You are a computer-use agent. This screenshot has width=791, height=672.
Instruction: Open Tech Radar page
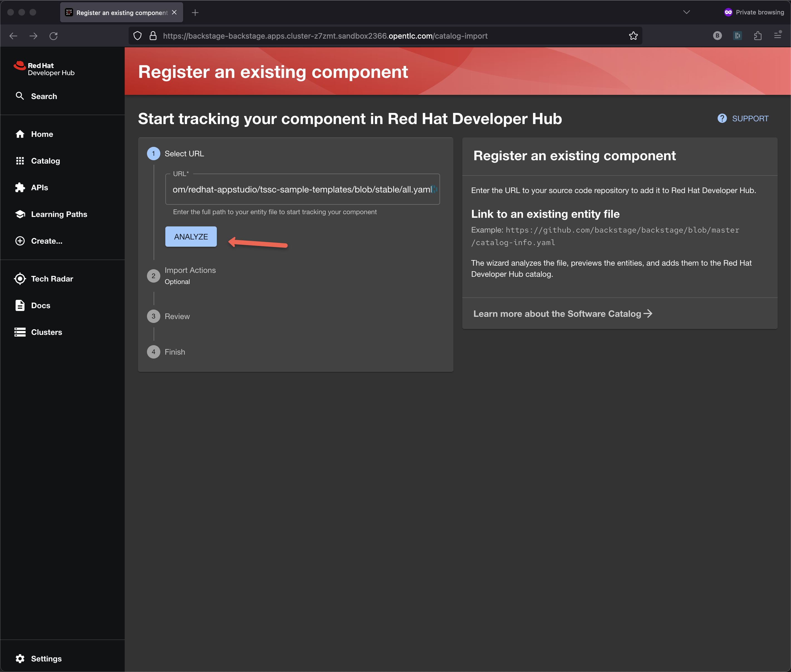52,278
